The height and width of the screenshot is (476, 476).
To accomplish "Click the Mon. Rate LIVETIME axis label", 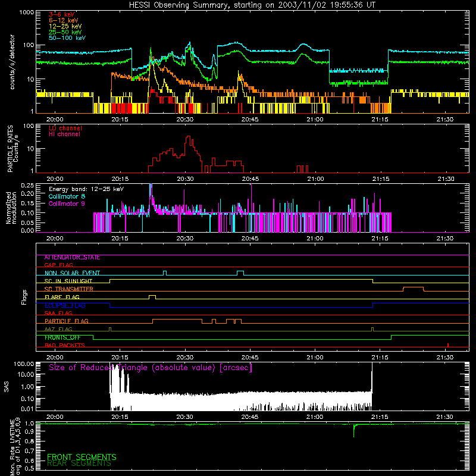I will click(15, 447).
